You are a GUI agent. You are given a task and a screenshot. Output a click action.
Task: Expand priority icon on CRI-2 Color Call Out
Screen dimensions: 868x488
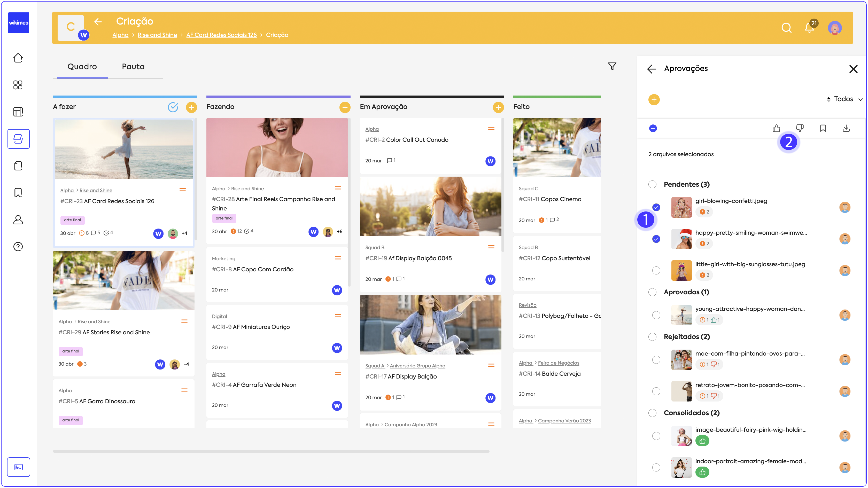(x=491, y=129)
